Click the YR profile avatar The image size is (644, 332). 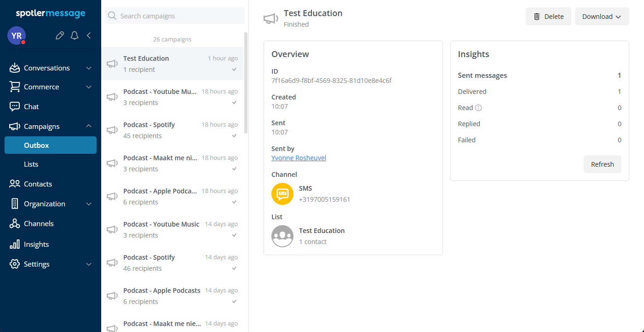point(17,35)
